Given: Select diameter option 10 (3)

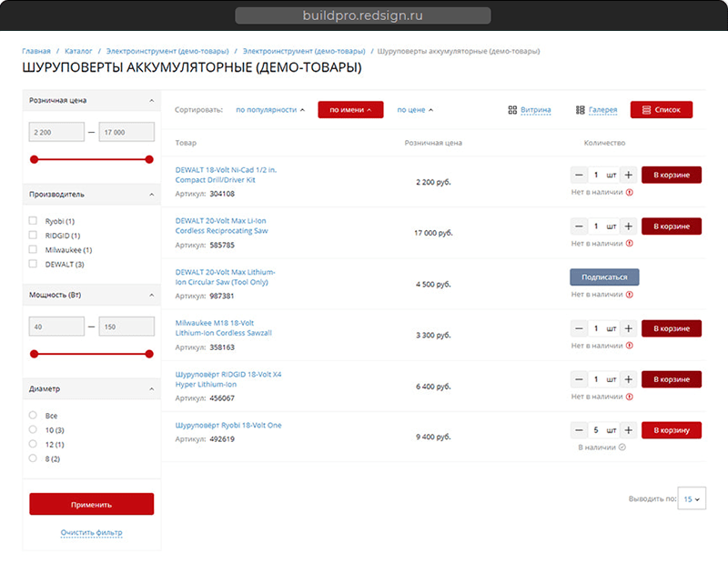Looking at the screenshot, I should [33, 429].
